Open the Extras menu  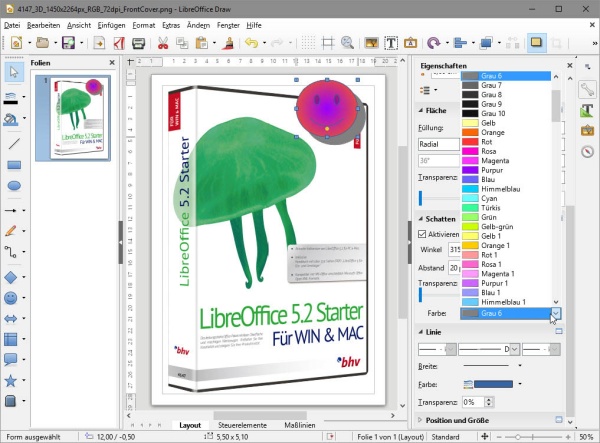coord(171,25)
